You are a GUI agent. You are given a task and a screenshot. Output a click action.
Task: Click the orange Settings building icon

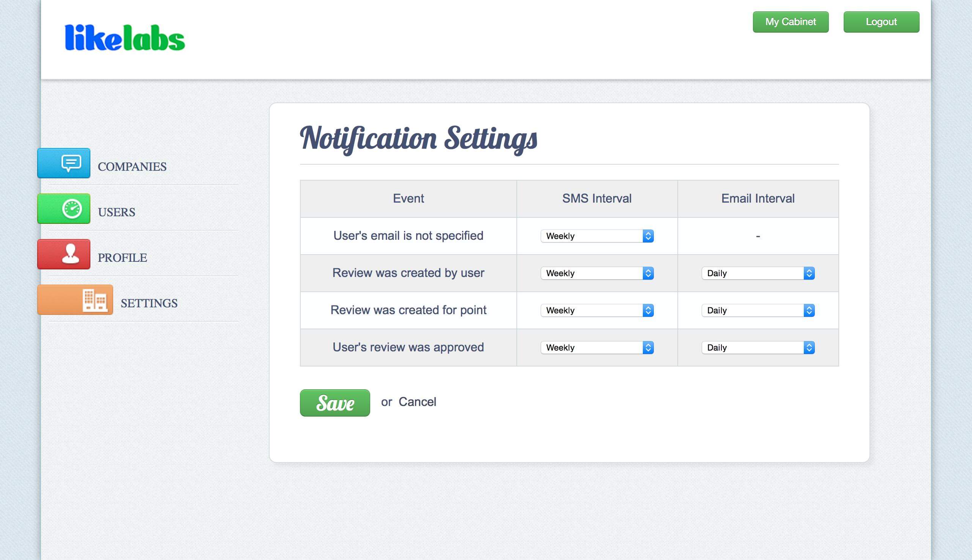point(75,300)
